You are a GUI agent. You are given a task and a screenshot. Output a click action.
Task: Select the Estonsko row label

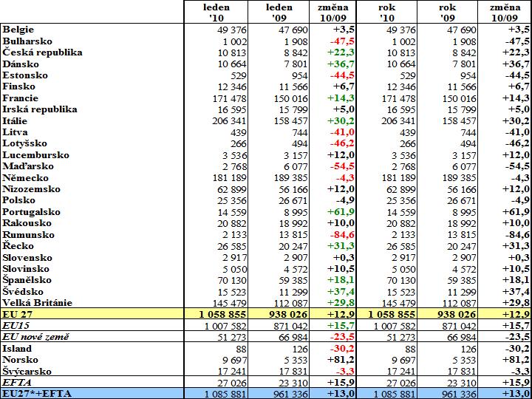25,75
